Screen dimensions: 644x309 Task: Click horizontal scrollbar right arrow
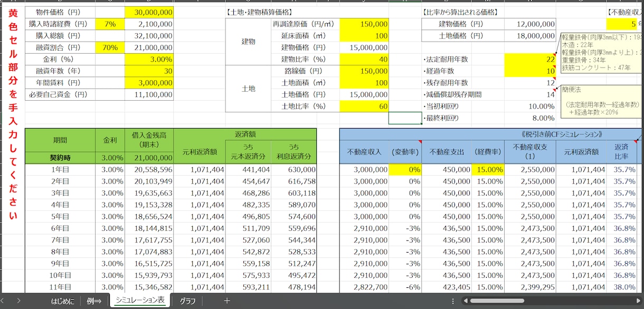(x=639, y=301)
